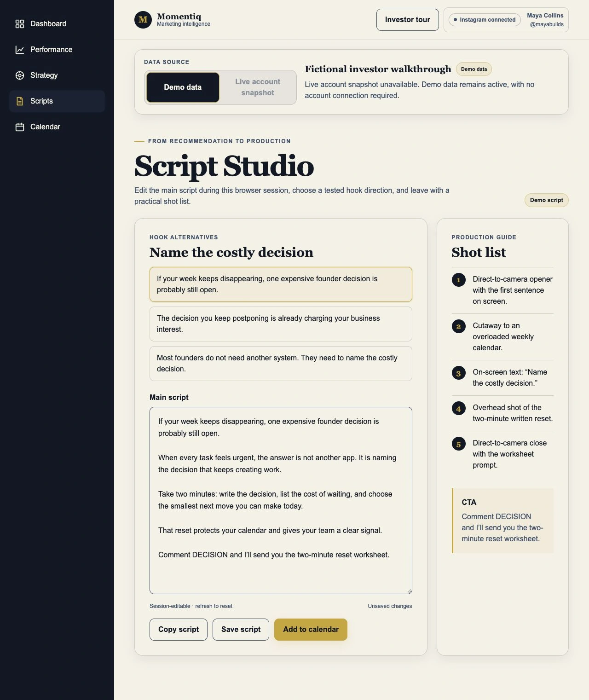Click inside the Main script text area
The width and height of the screenshot is (589, 700).
click(x=281, y=501)
